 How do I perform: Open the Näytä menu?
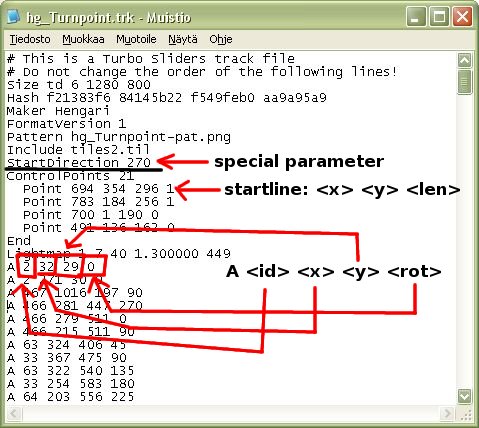183,39
